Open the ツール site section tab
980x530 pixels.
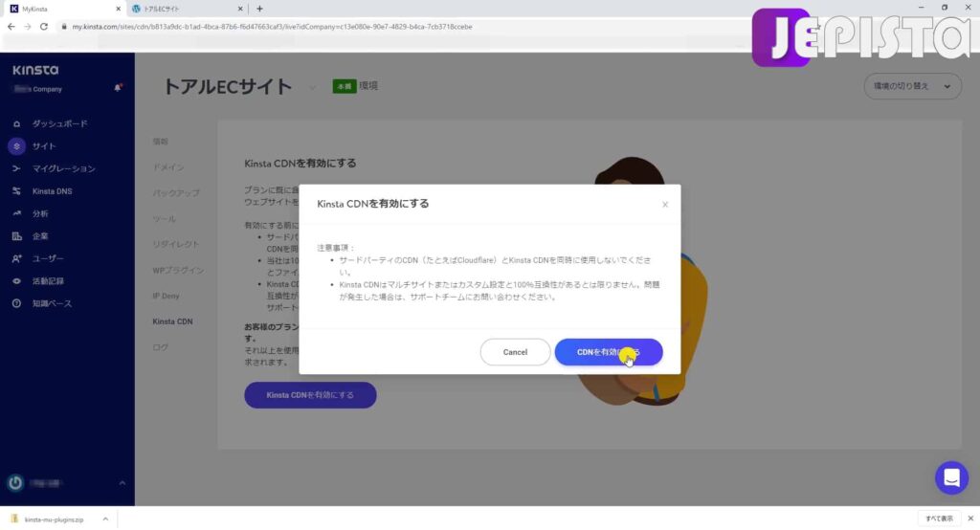coord(165,219)
